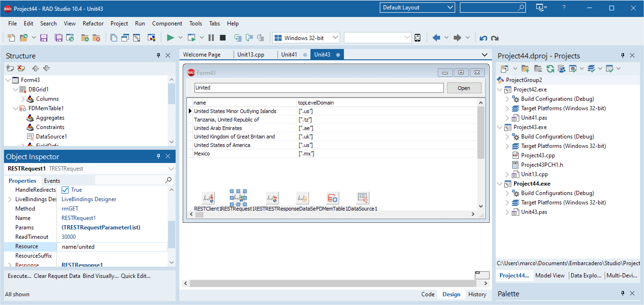Click the Open button on Form43
The image size is (644, 305).
[464, 88]
